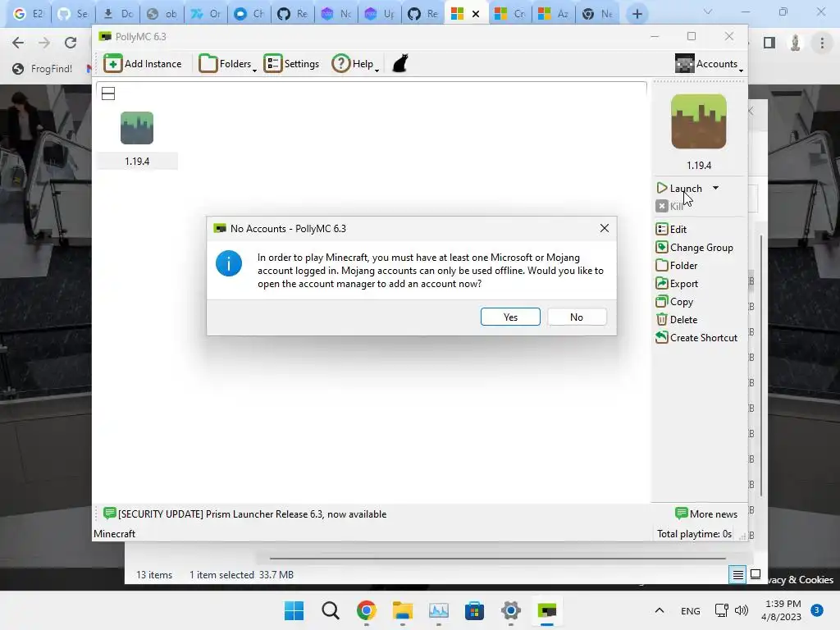Switch to the 'Ch' Chrome tab
This screenshot has width=840, height=630.
click(x=249, y=15)
